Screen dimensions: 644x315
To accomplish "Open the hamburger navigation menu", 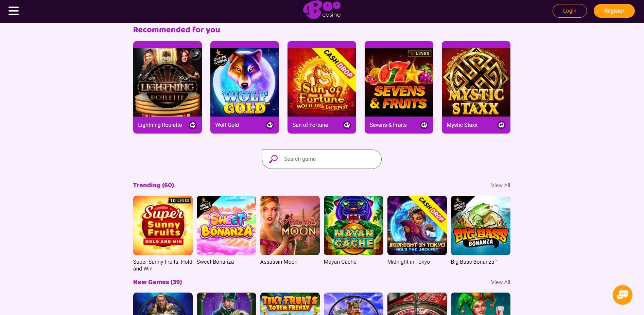I will tap(14, 11).
